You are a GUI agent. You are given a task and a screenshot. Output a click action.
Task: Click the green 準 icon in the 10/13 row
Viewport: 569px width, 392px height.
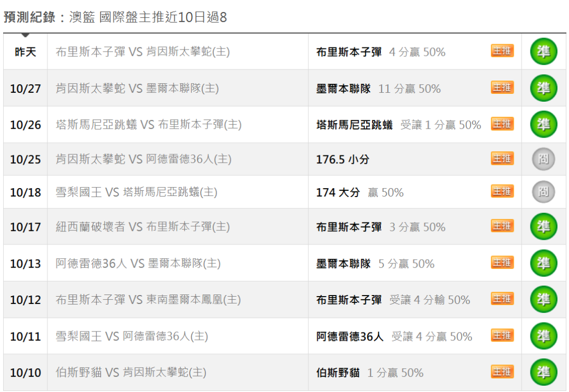(543, 263)
